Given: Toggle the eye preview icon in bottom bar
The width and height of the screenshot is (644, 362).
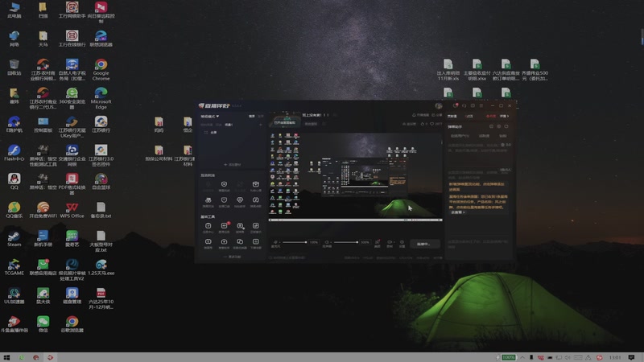Looking at the screenshot, I should point(390,242).
